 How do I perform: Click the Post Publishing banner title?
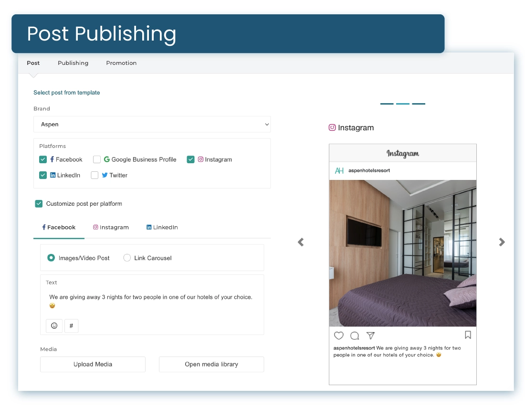click(x=102, y=34)
